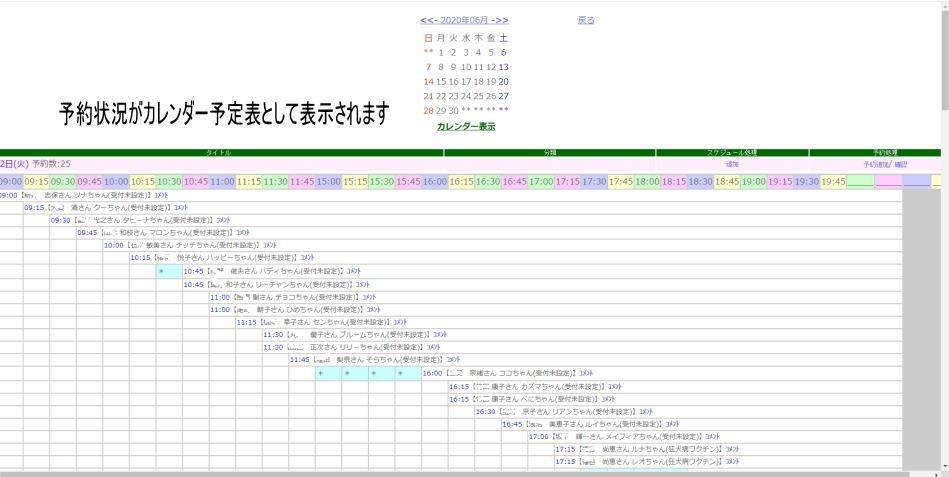Click the green color legend cell after 19:45
The image size is (949, 477).
tap(860, 181)
